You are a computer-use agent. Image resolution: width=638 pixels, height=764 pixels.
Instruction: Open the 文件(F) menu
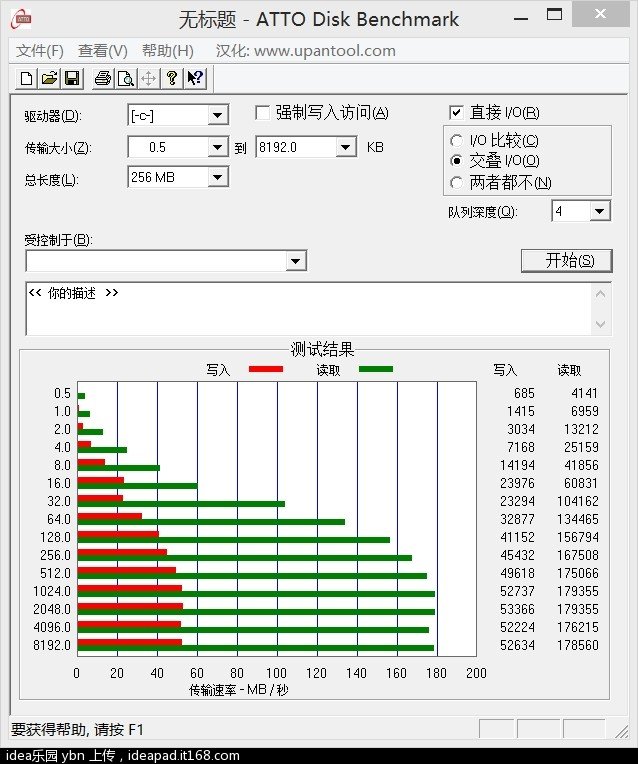(40, 51)
